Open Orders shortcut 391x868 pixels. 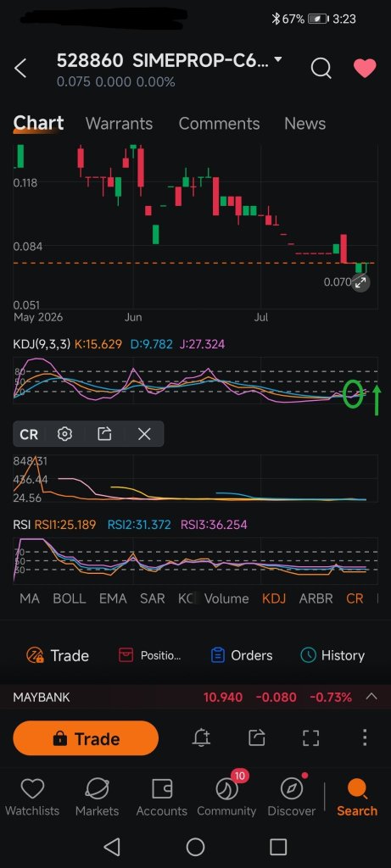242,655
